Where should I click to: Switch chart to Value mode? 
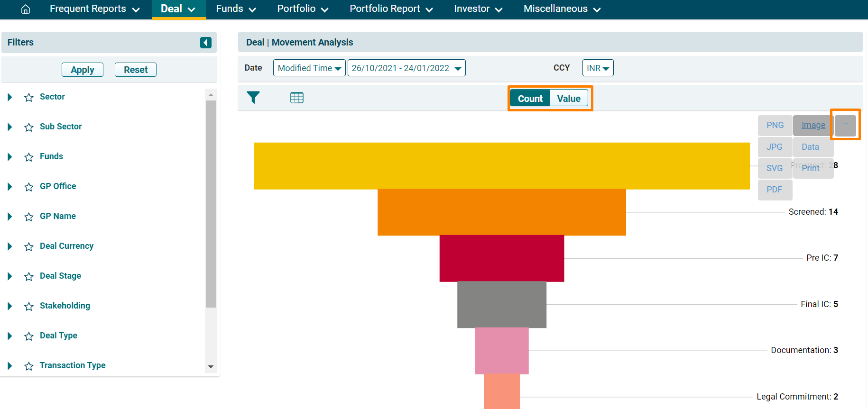point(568,99)
